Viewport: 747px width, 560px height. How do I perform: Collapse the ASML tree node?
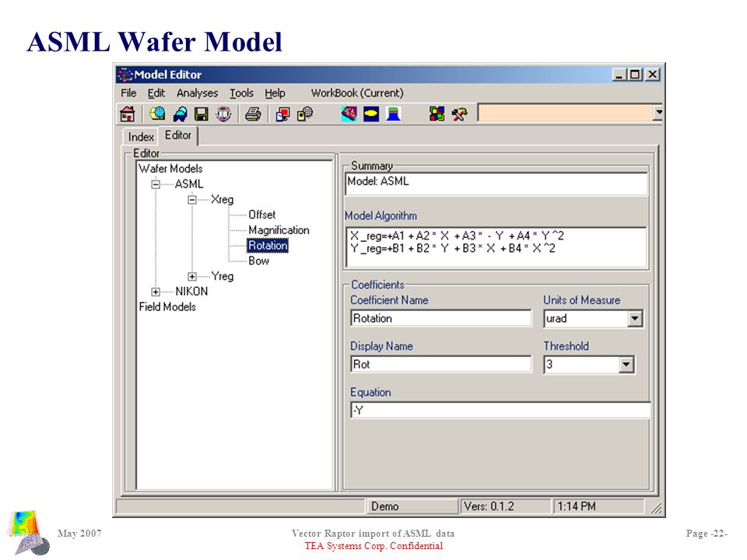pos(156,184)
